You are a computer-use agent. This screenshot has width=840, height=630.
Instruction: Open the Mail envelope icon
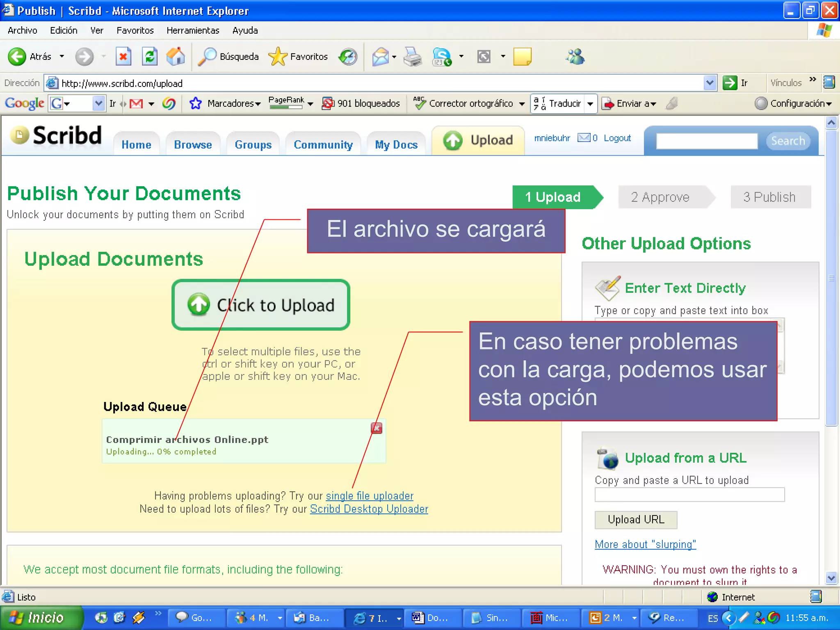(381, 57)
